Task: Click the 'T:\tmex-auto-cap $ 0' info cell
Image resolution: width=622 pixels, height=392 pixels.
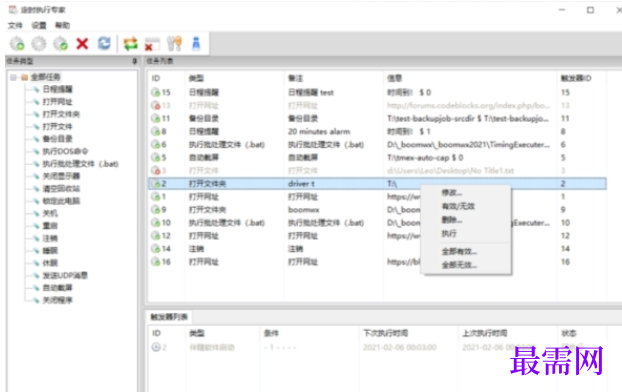Action: pyautogui.click(x=425, y=158)
